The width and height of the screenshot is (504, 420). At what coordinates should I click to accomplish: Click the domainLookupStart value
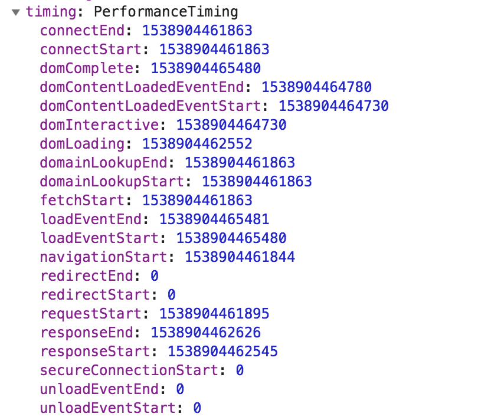click(x=257, y=182)
